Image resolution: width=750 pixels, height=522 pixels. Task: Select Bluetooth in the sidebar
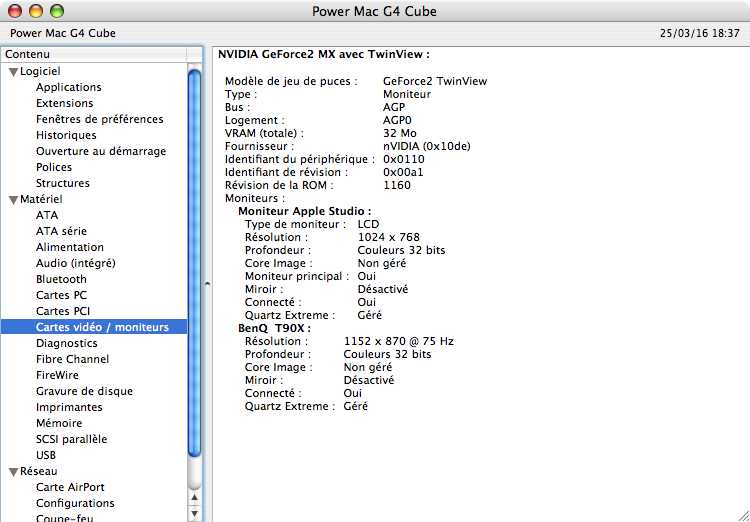click(61, 279)
